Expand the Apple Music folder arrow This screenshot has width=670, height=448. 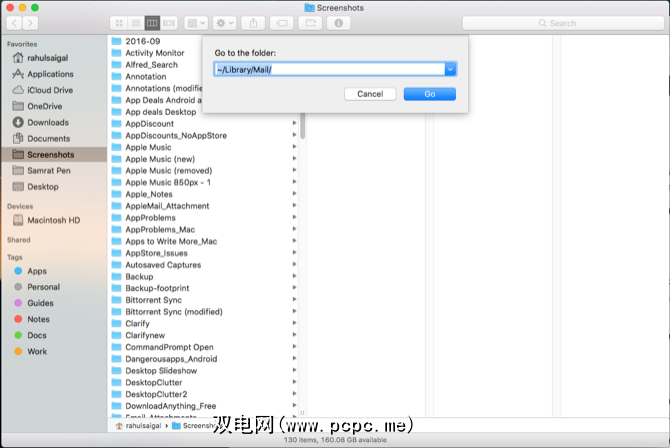294,147
